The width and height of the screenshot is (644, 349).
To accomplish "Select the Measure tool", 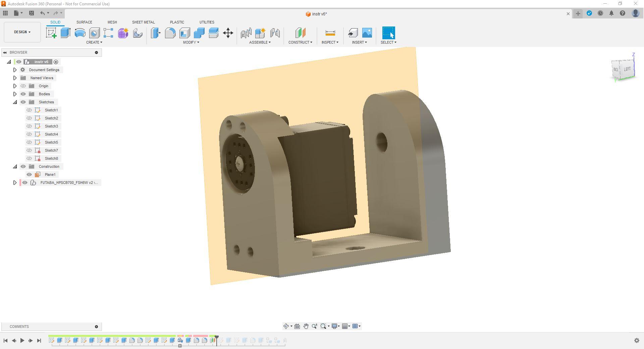I will (330, 33).
